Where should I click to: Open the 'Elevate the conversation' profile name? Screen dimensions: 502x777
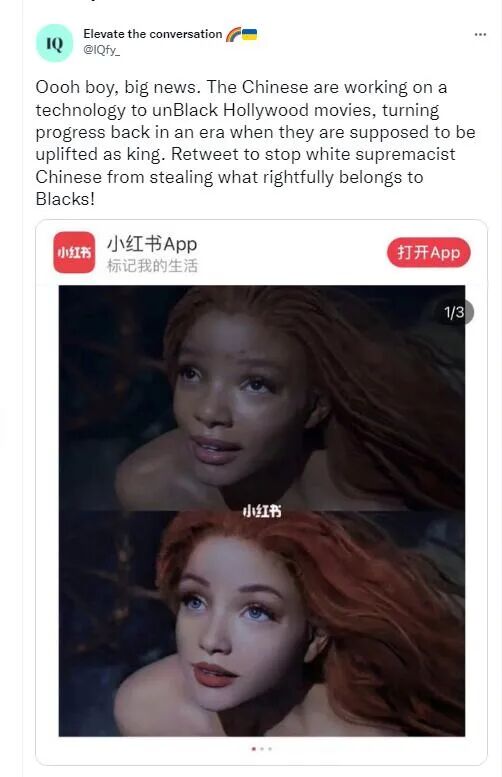(x=153, y=34)
